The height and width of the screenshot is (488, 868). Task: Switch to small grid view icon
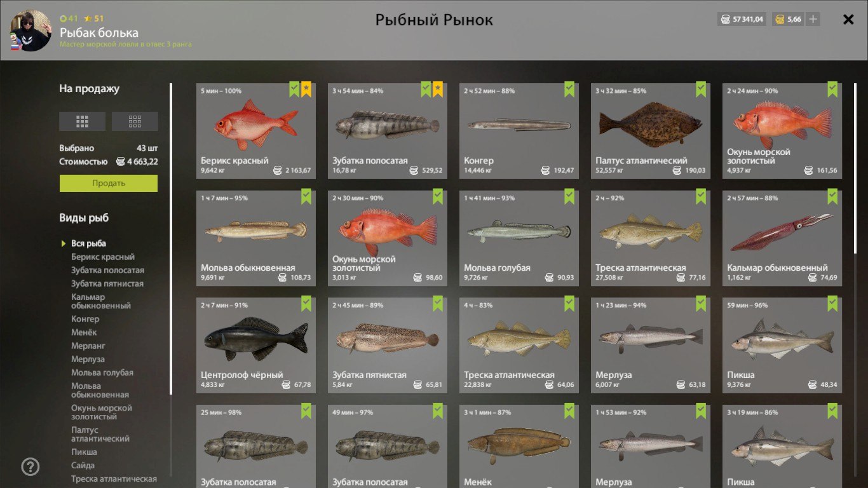click(x=135, y=121)
